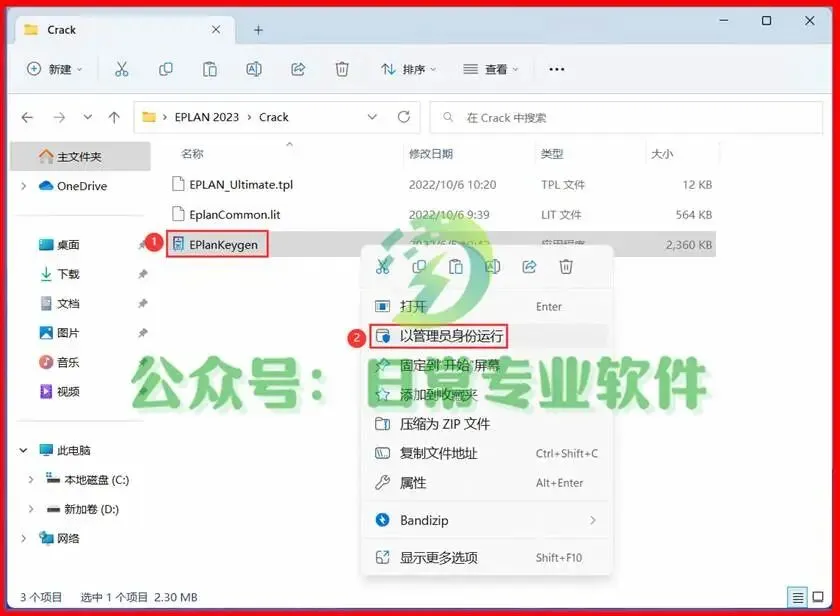This screenshot has height=616, width=840.
Task: Select 打开 in the context menu
Action: (x=486, y=306)
